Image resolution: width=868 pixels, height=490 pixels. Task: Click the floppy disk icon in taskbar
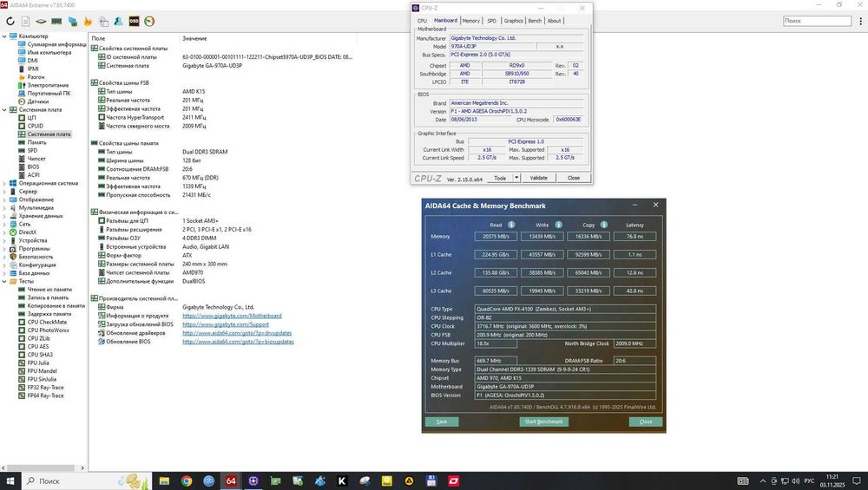431,480
